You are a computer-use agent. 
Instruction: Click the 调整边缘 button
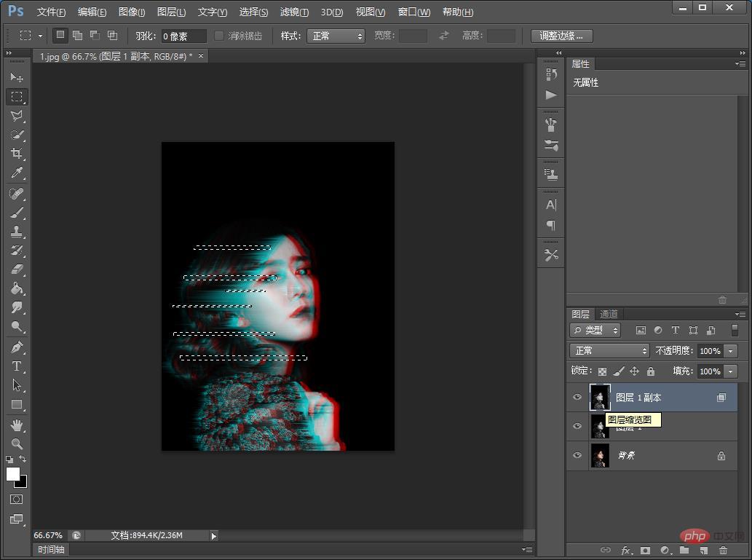tap(561, 36)
